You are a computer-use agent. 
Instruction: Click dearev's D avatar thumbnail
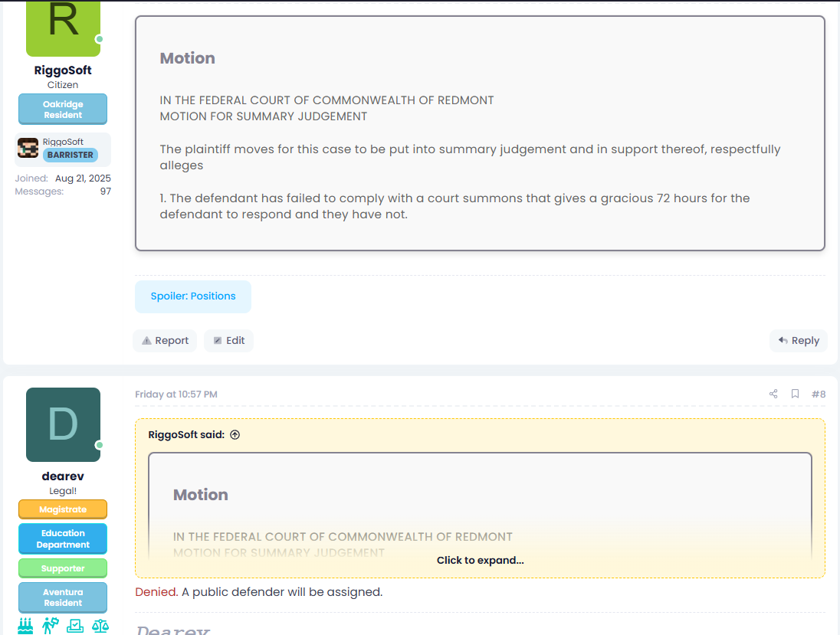click(63, 424)
